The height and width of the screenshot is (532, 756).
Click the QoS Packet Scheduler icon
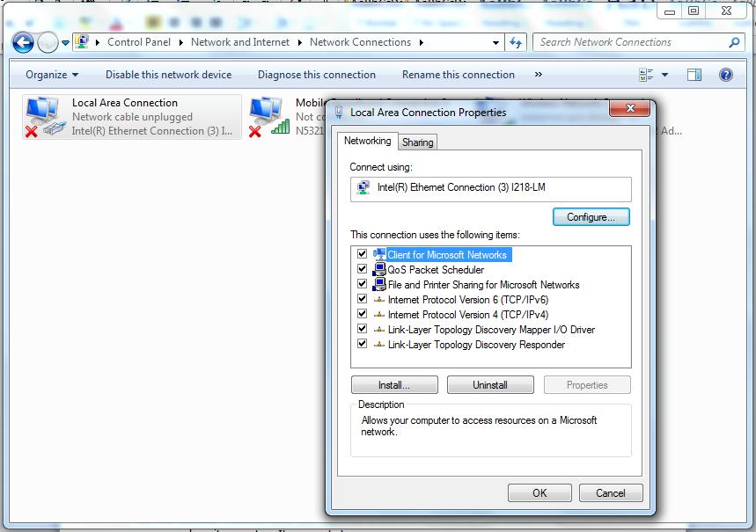[379, 269]
